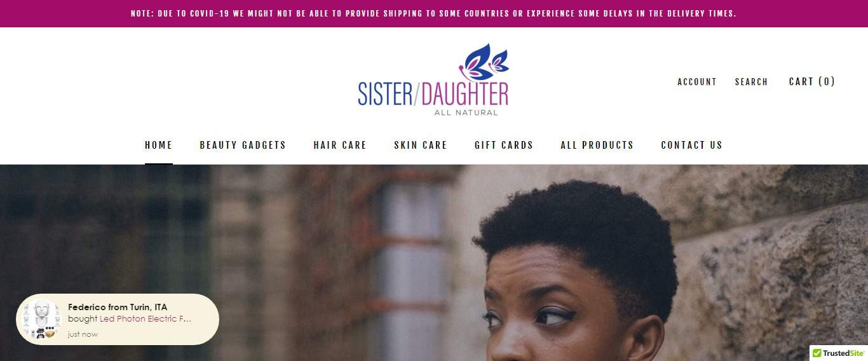Open the Contact Us page
868x361 pixels.
[692, 145]
